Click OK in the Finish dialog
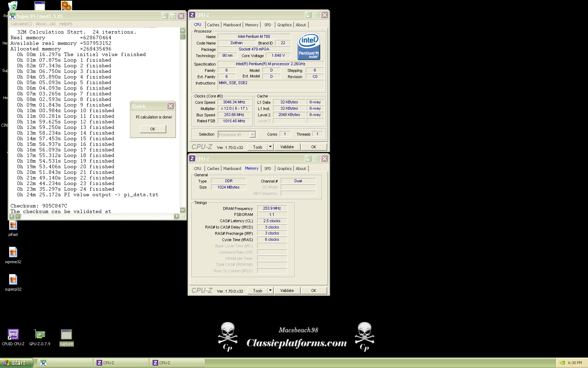 click(x=153, y=129)
